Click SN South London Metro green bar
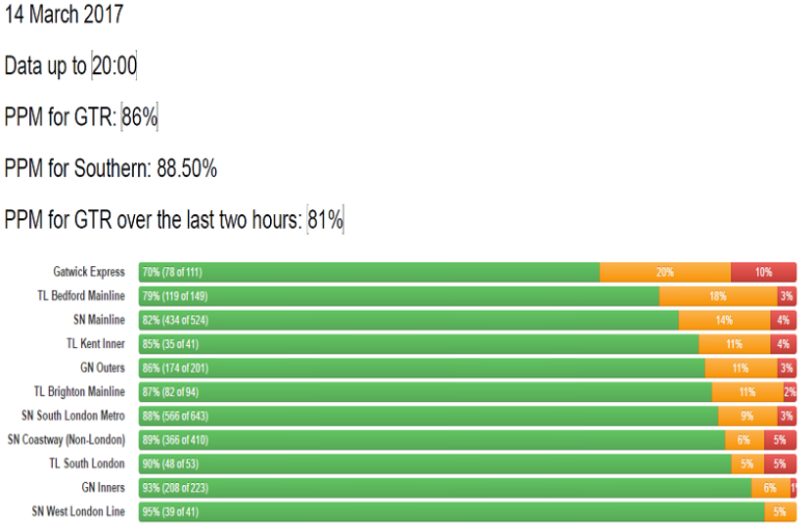Viewport: 812px width, 528px height. pos(428,417)
